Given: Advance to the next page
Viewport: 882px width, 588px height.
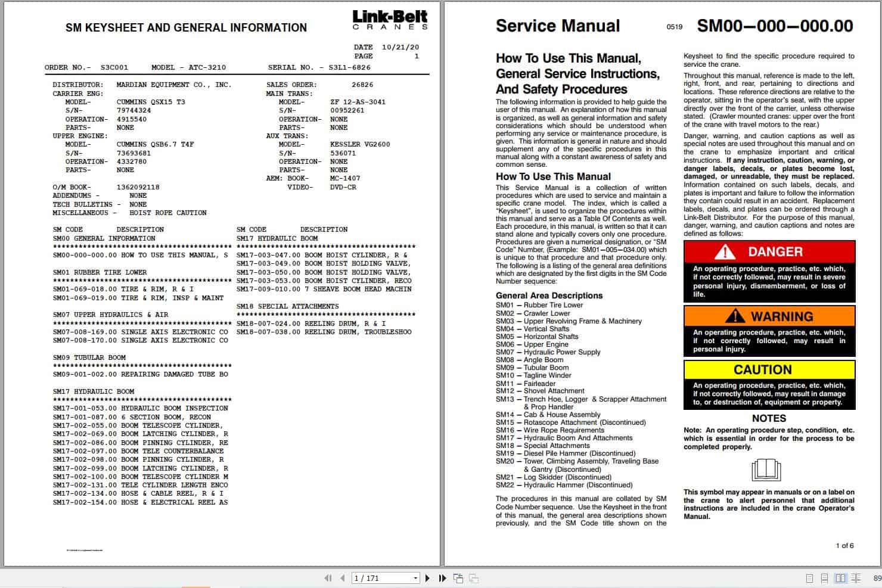Looking at the screenshot, I should coord(427,578).
